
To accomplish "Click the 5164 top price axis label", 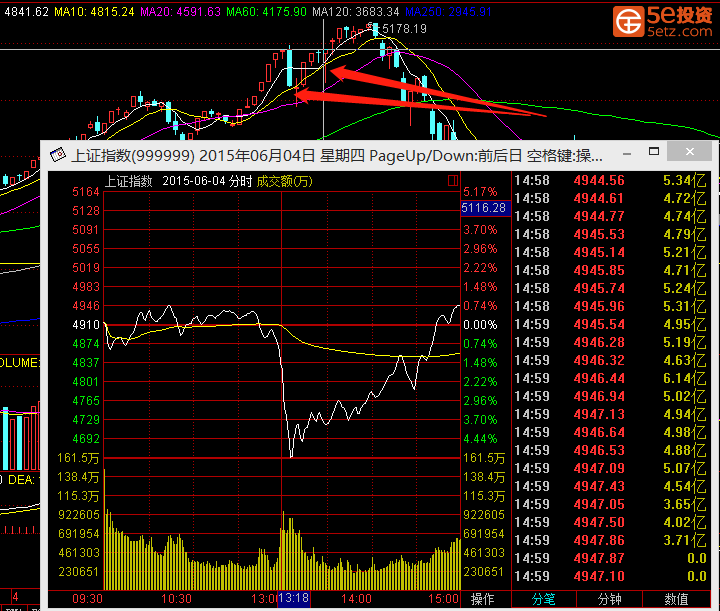I will pos(86,192).
